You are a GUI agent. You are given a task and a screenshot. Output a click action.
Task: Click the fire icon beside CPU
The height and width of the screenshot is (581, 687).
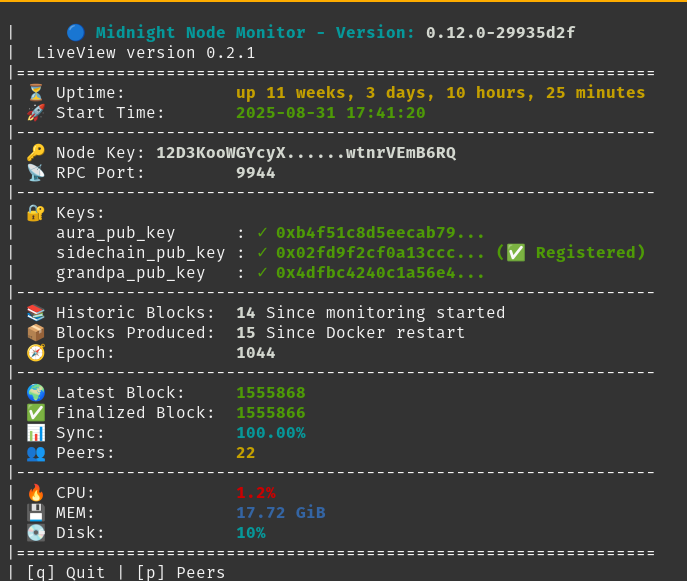[36, 493]
